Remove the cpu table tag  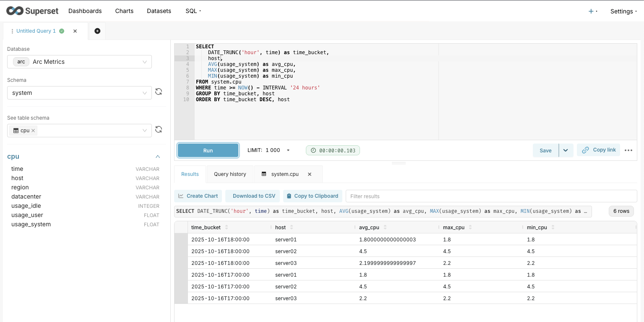tap(34, 131)
